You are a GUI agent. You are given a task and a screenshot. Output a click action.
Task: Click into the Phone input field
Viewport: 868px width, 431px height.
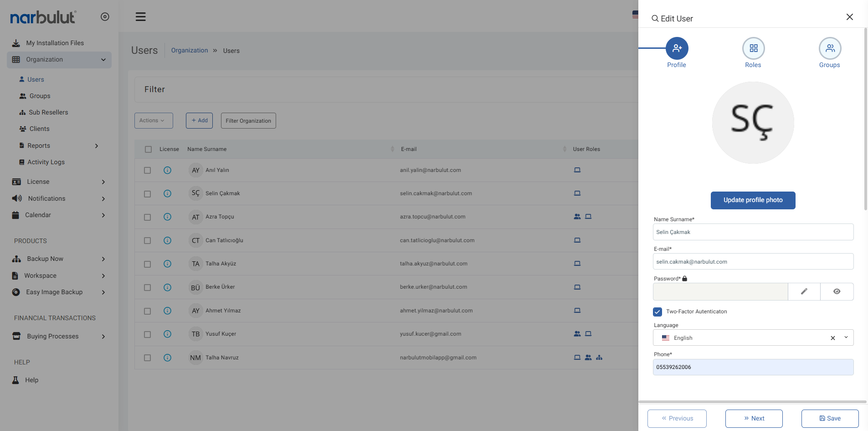click(753, 367)
